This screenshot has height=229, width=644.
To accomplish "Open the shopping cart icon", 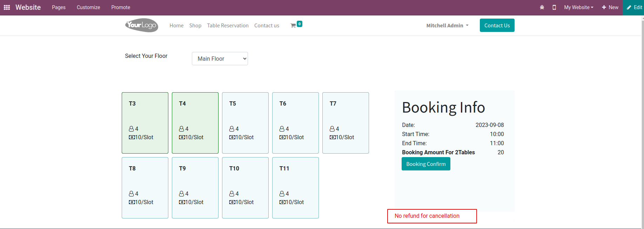I will 293,26.
